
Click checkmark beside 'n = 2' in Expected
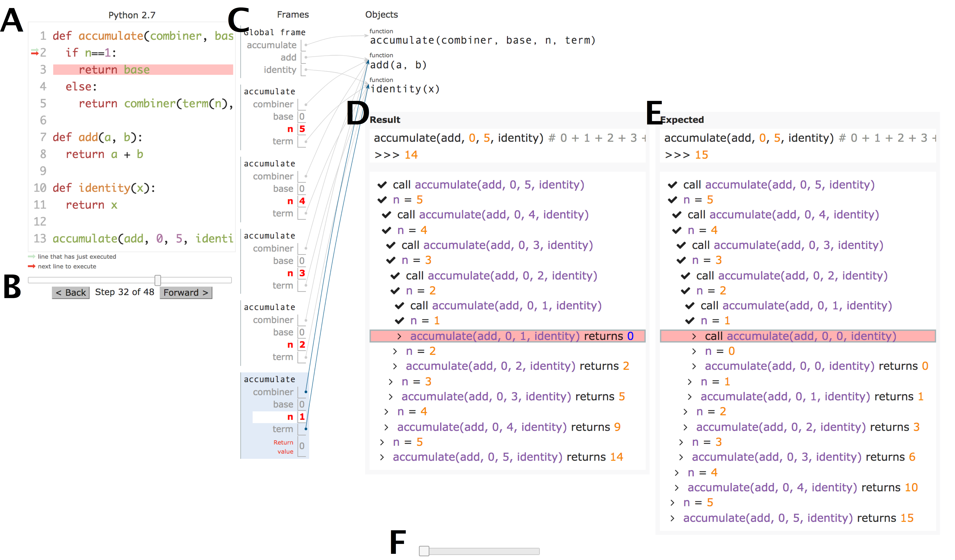(686, 291)
